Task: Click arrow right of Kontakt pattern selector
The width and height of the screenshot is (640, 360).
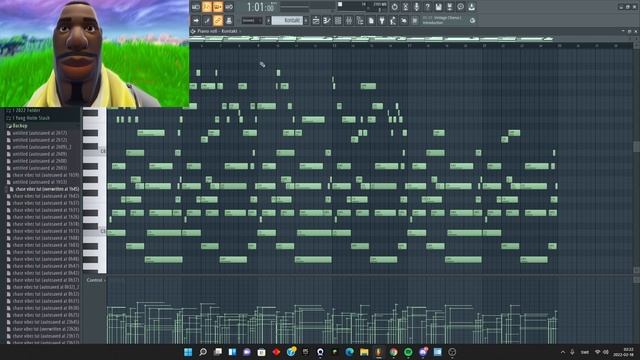Action: [x=306, y=20]
